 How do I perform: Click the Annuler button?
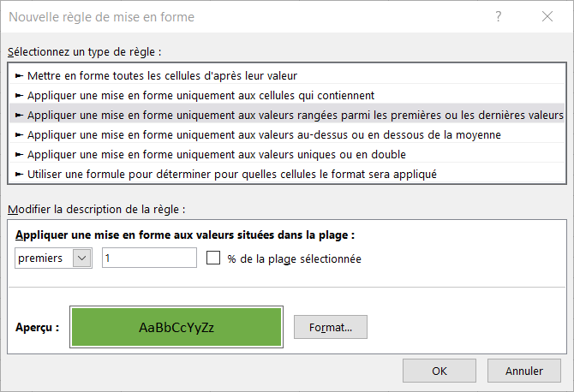tap(524, 371)
